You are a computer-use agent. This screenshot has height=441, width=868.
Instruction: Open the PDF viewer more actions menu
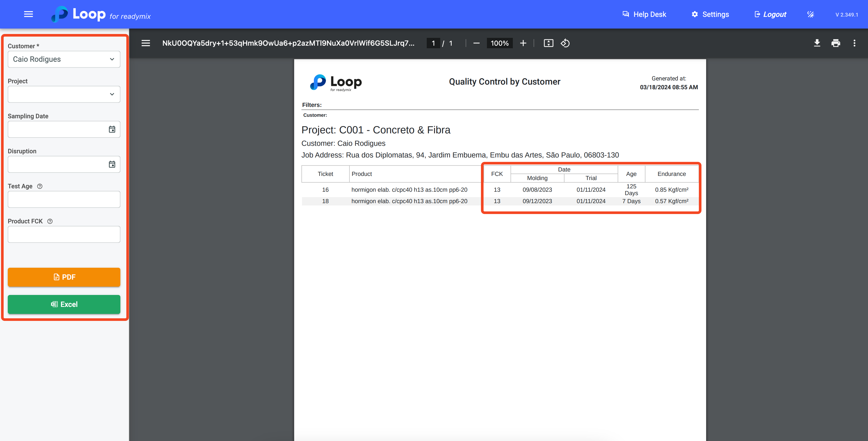coord(854,43)
